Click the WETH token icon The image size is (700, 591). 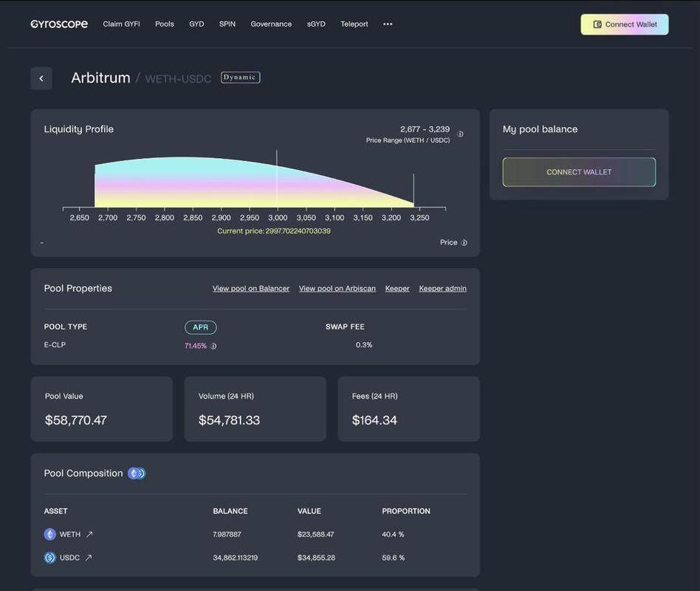50,534
